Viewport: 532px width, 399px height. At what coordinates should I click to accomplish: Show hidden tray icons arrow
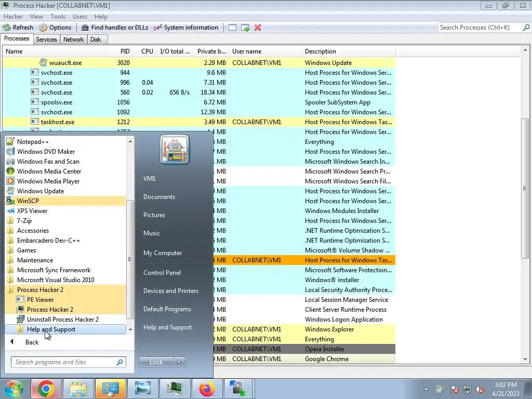coord(426,389)
